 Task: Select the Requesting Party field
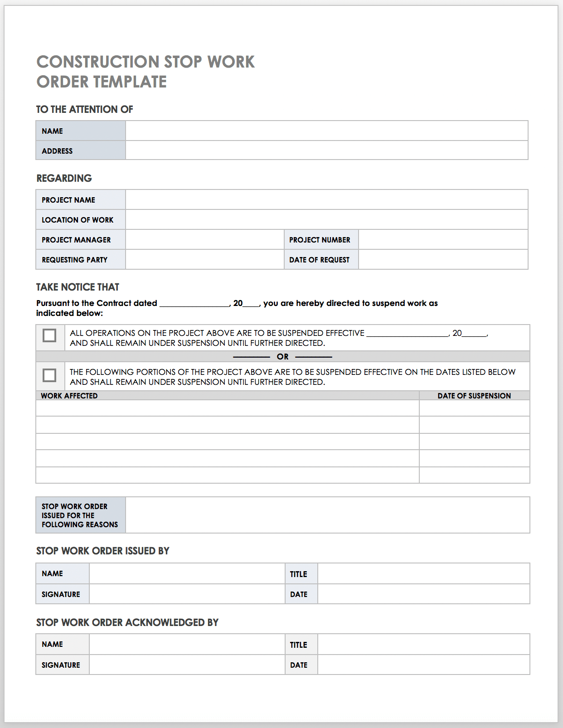point(204,259)
